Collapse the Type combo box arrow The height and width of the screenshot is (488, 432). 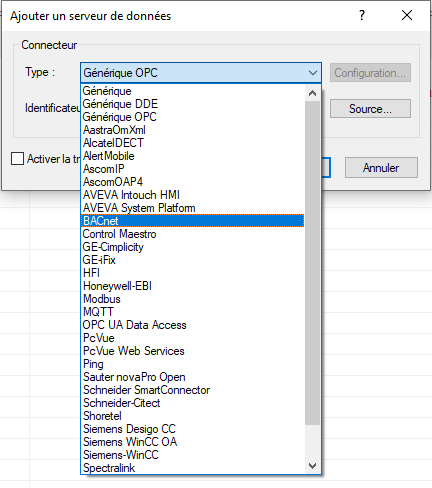(x=313, y=73)
